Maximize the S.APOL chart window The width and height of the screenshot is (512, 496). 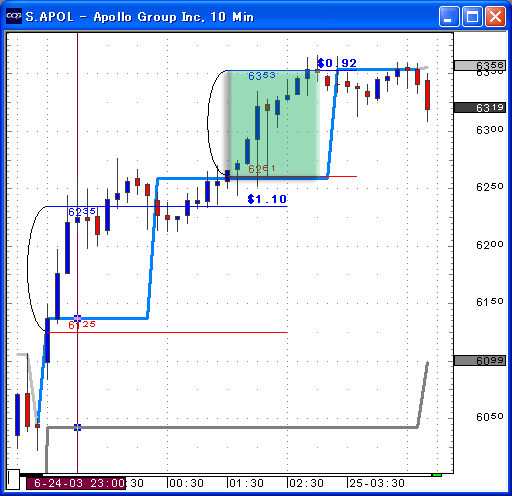(472, 16)
